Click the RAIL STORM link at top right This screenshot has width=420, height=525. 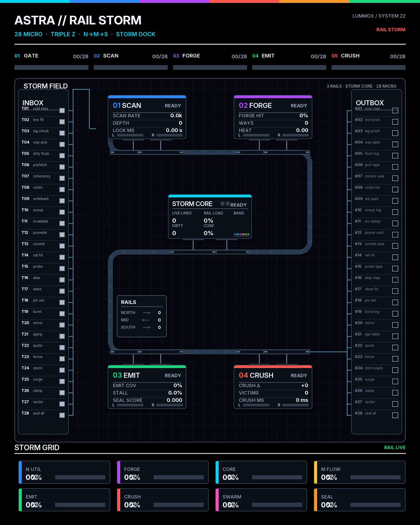point(391,30)
